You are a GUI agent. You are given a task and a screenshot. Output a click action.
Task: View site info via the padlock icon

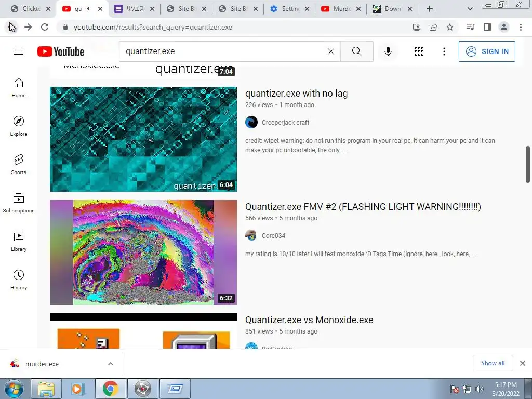[x=65, y=27]
